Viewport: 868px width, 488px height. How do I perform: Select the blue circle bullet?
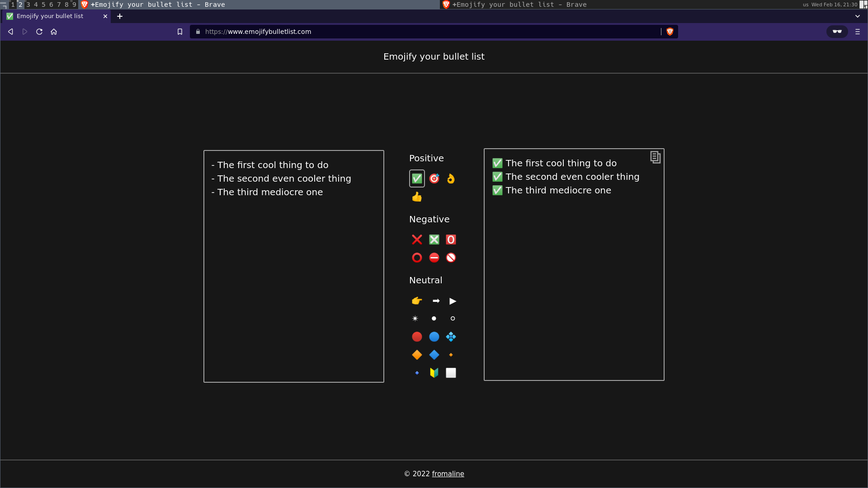point(434,337)
